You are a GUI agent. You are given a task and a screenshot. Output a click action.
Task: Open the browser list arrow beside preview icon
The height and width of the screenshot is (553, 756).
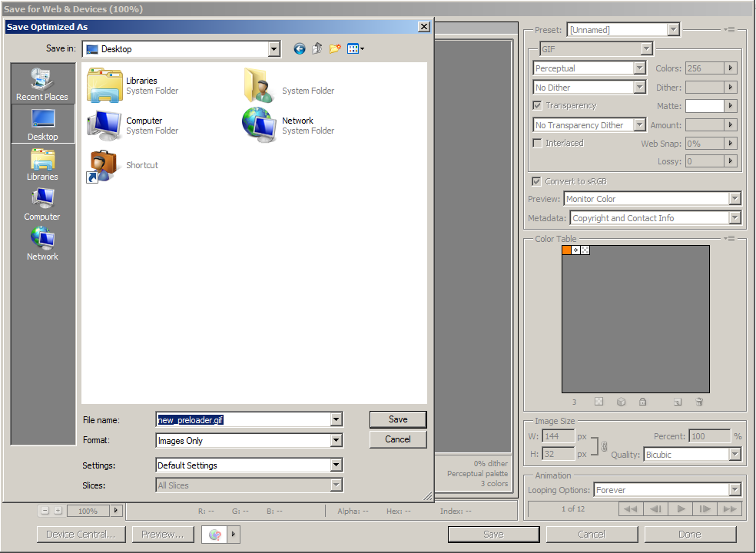point(234,535)
